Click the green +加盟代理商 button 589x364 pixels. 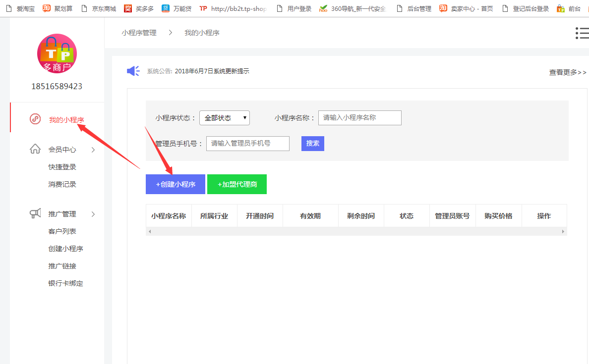[237, 184]
